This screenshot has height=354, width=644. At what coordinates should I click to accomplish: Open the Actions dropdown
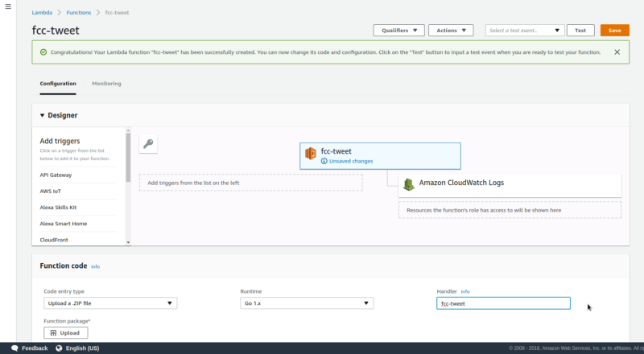point(451,31)
